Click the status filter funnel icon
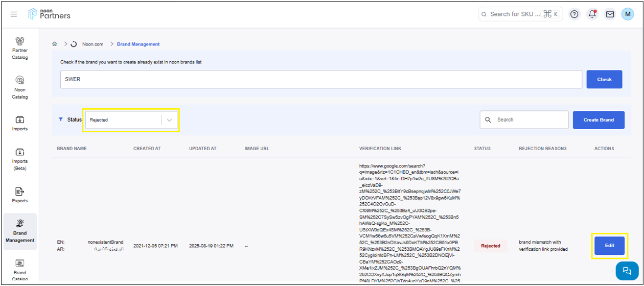The image size is (644, 286). [61, 120]
